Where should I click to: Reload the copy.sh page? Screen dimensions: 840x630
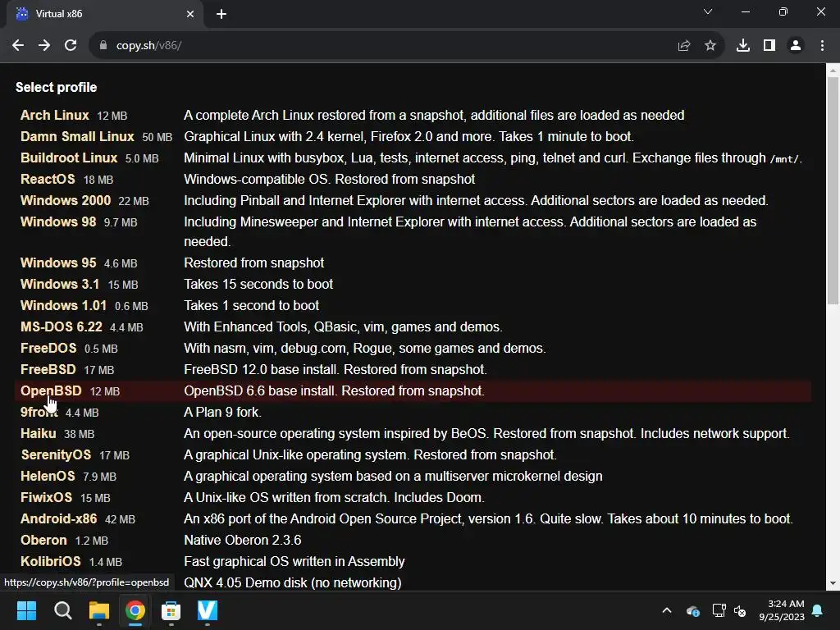point(71,46)
